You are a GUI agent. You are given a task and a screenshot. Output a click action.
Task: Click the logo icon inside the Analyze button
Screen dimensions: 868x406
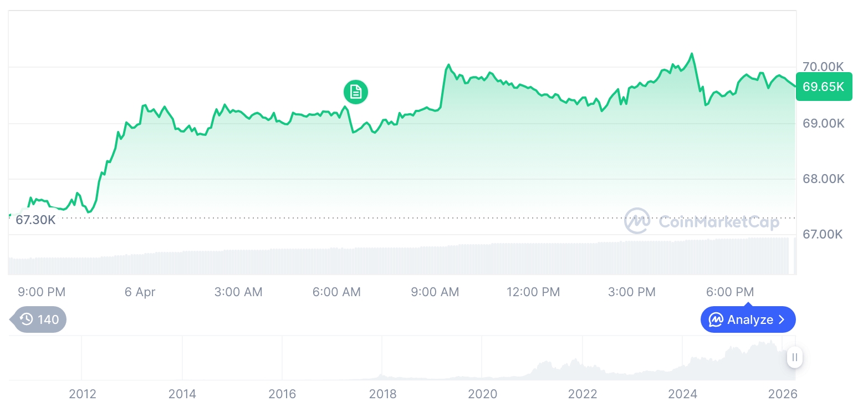point(716,320)
